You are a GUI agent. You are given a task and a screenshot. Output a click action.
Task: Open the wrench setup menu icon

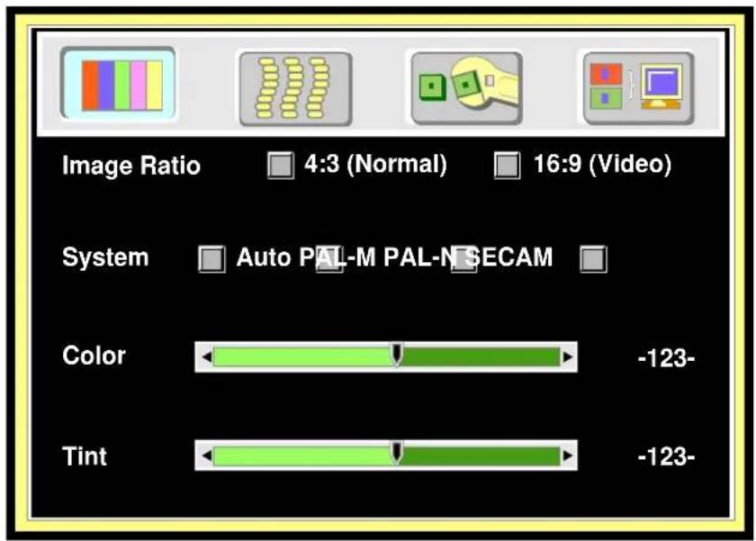pyautogui.click(x=467, y=89)
